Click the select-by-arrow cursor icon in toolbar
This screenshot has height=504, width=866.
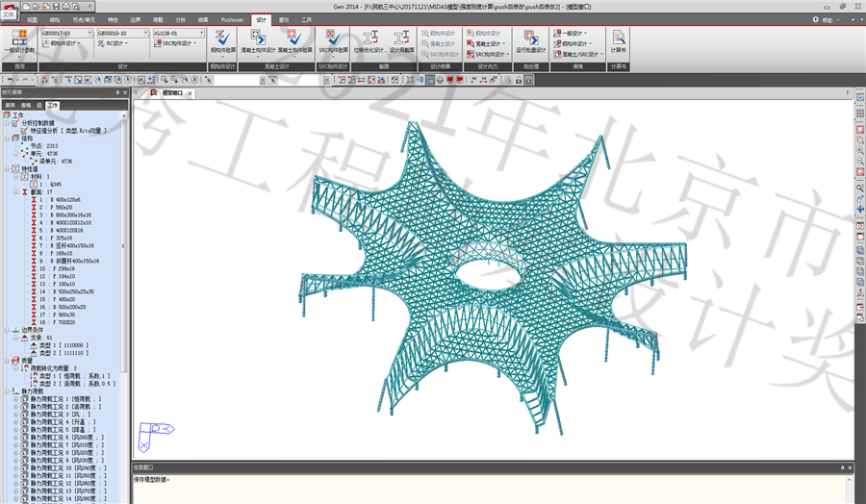208,80
